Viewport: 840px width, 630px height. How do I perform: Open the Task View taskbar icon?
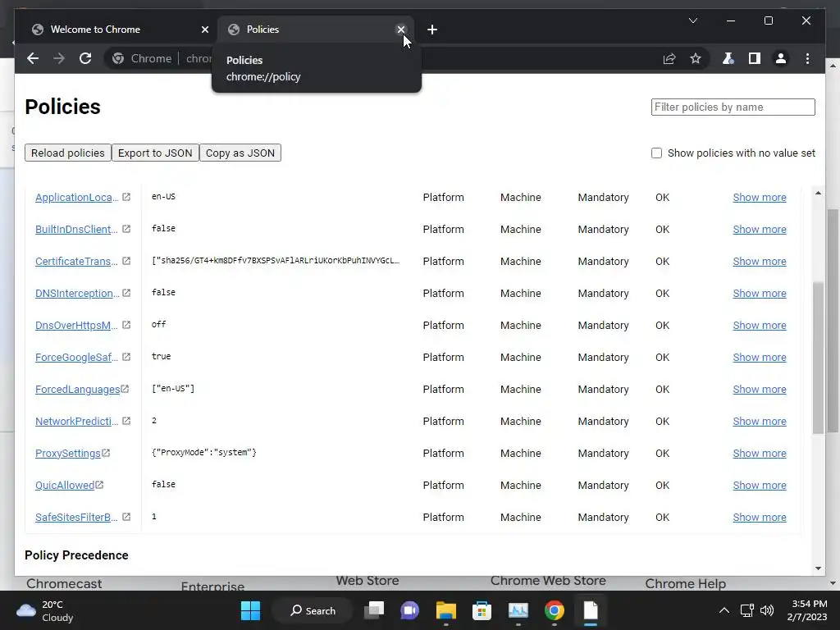click(374, 610)
